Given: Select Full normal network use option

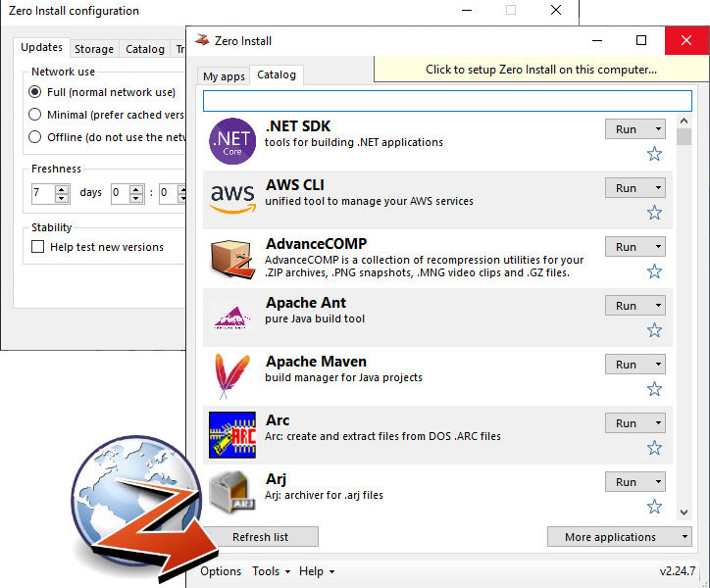Looking at the screenshot, I should pyautogui.click(x=36, y=92).
